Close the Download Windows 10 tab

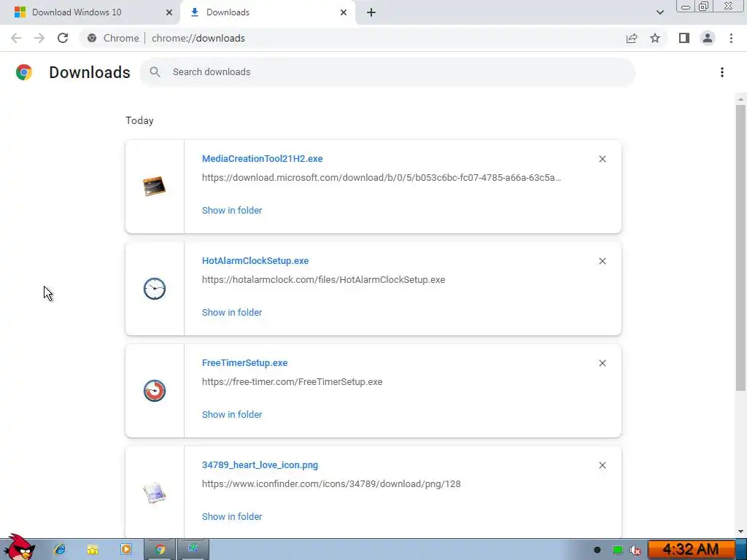pyautogui.click(x=169, y=12)
